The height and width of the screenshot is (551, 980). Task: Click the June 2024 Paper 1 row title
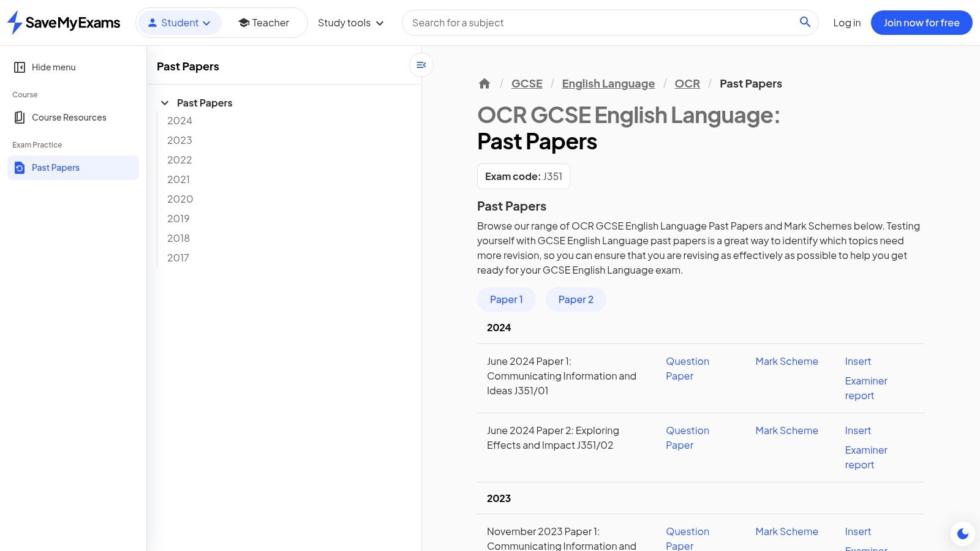pos(562,376)
